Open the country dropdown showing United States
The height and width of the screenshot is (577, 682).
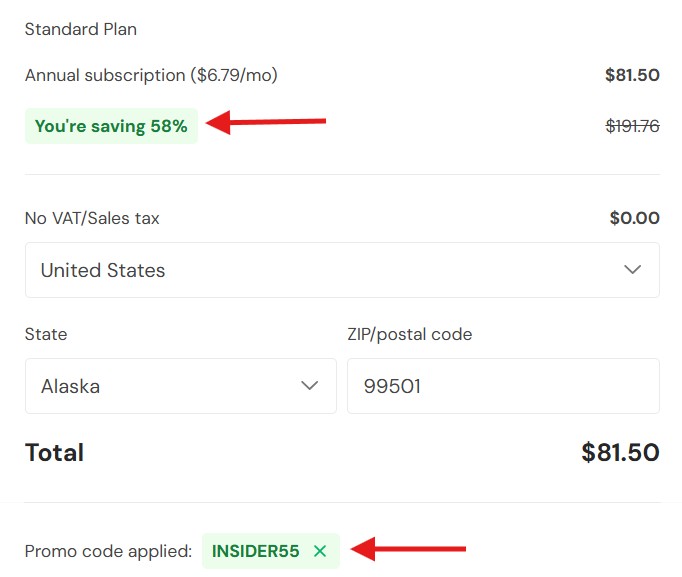coord(342,270)
